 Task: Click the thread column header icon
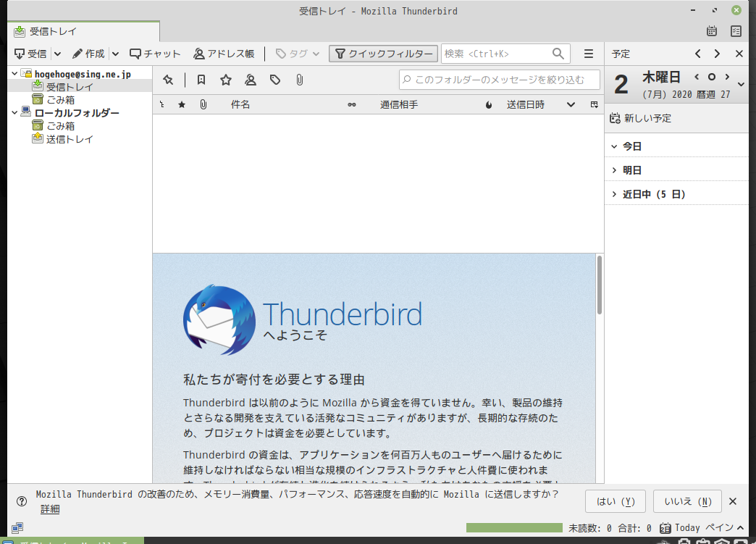[162, 104]
